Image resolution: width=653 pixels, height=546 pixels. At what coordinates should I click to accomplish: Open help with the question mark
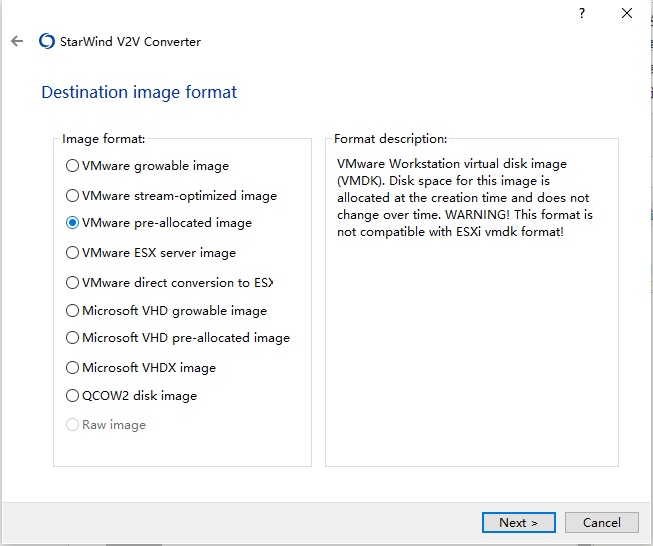(581, 13)
